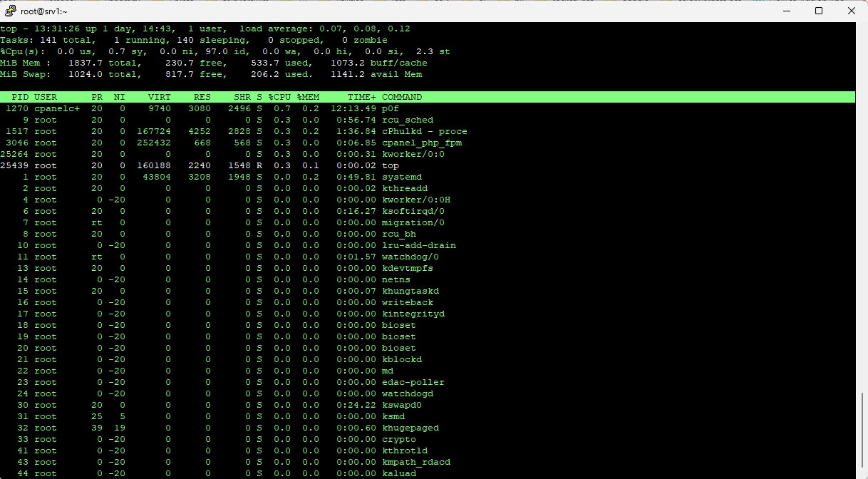Minimize the root@srv1 terminal window

point(786,11)
